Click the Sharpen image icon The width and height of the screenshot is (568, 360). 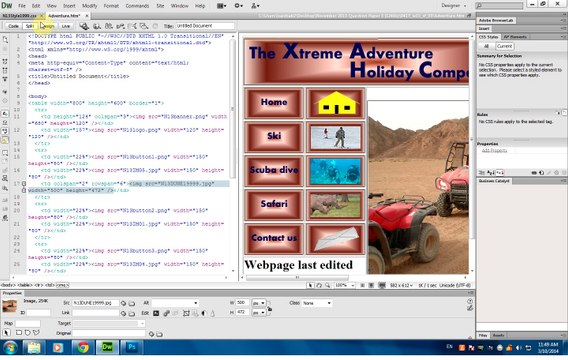coord(213,313)
